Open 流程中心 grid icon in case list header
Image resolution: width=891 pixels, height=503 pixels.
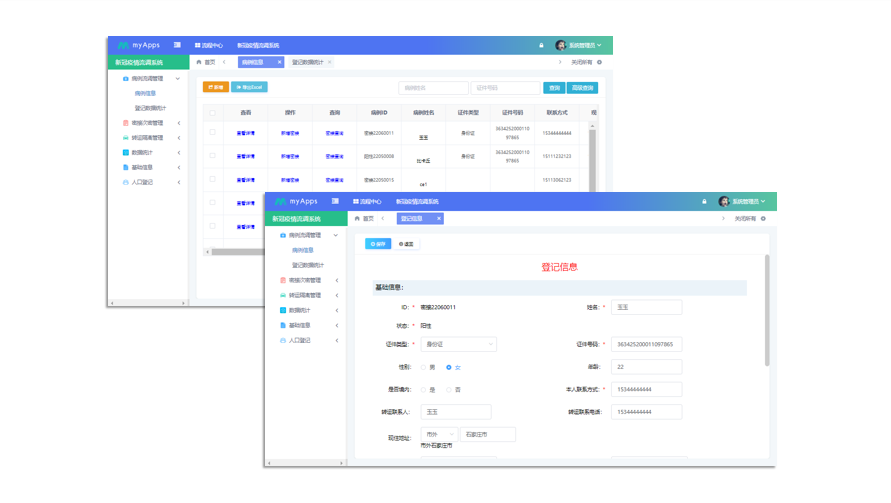[198, 45]
